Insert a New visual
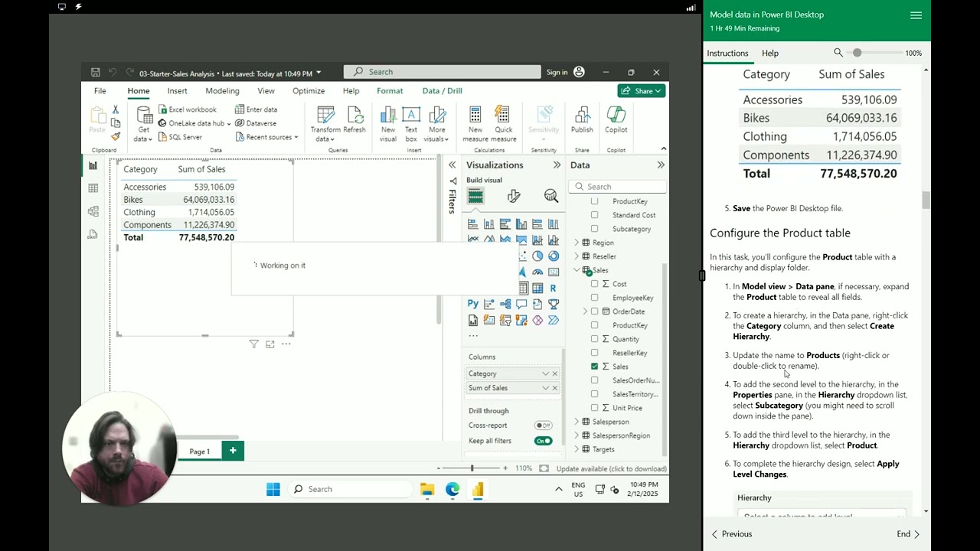The height and width of the screenshot is (551, 980). tap(388, 123)
